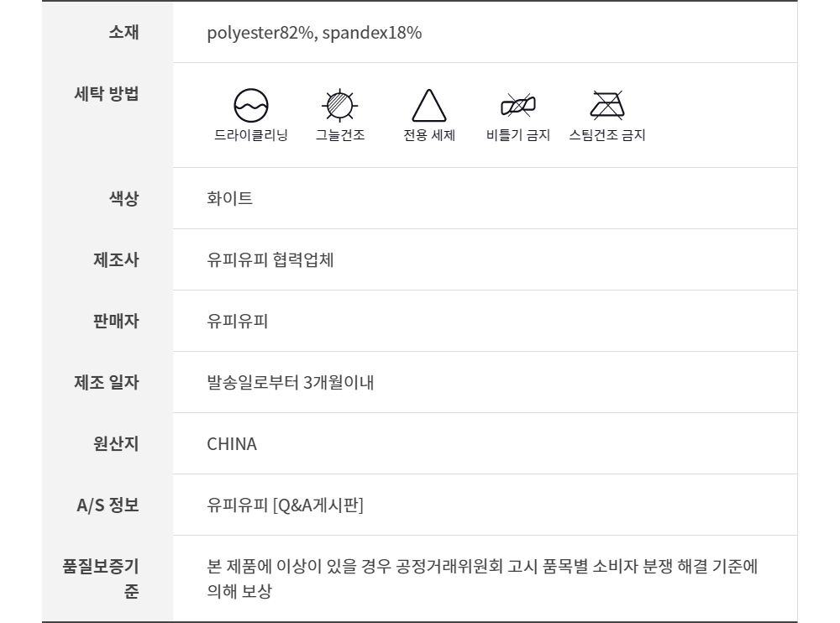Click the do-not-wring crossed icon
This screenshot has height=623, width=840.
518,106
